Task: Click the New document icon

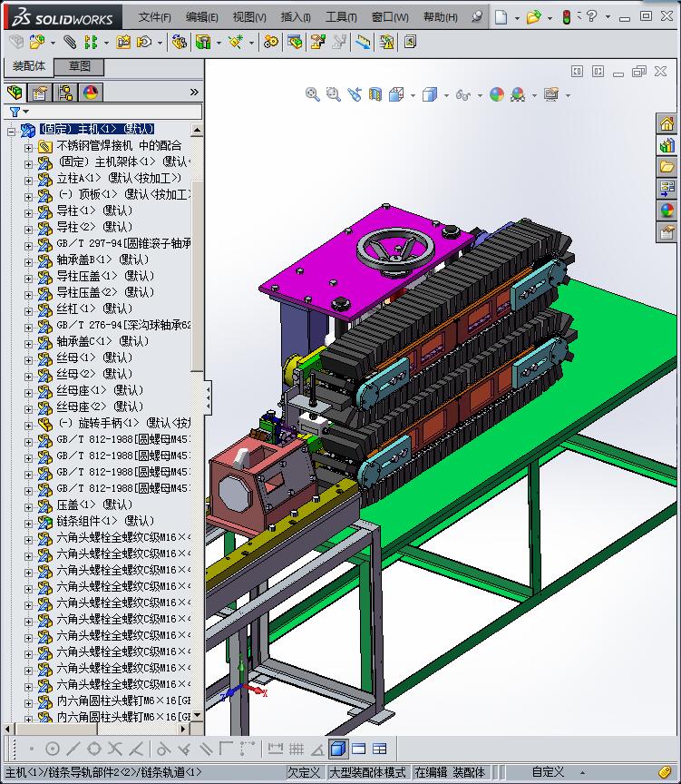Action: (x=501, y=17)
